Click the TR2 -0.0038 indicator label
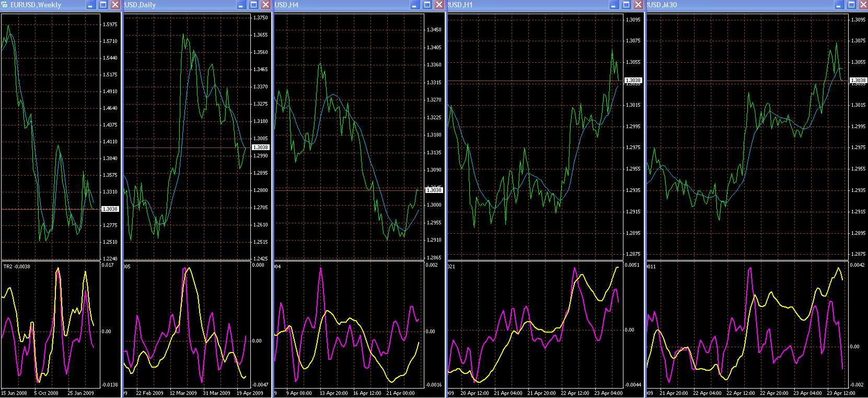This screenshot has height=398, width=868. [x=17, y=267]
